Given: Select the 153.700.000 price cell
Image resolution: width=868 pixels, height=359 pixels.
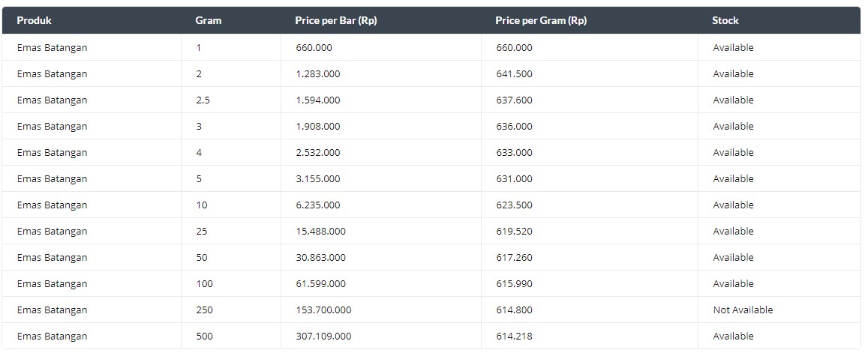Looking at the screenshot, I should [x=323, y=310].
